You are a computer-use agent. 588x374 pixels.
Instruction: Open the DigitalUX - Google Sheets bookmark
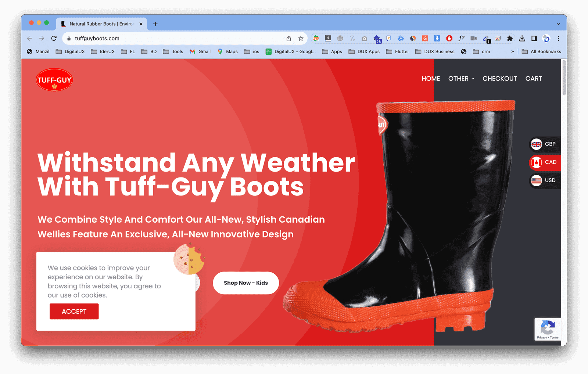291,51
